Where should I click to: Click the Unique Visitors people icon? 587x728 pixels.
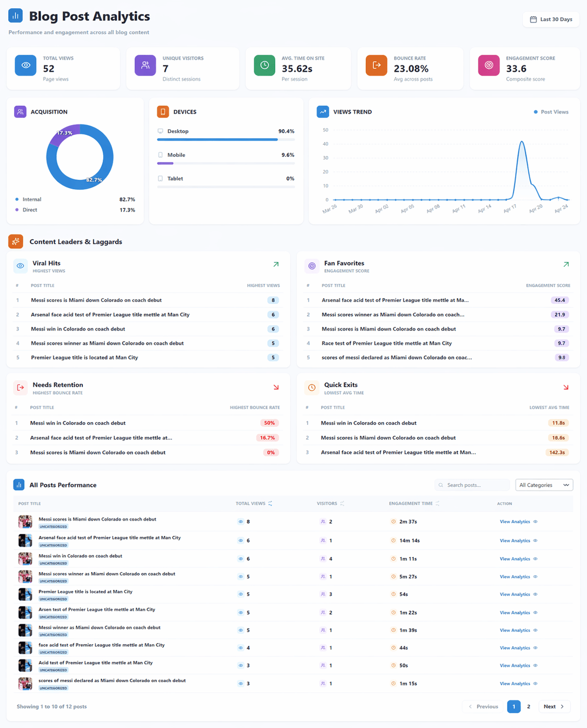point(145,65)
